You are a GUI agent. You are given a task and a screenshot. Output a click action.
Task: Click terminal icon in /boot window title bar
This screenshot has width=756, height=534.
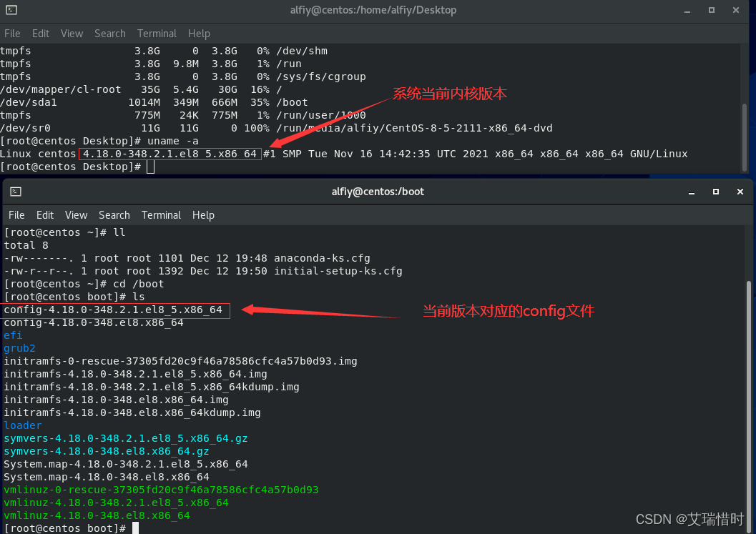click(16, 192)
